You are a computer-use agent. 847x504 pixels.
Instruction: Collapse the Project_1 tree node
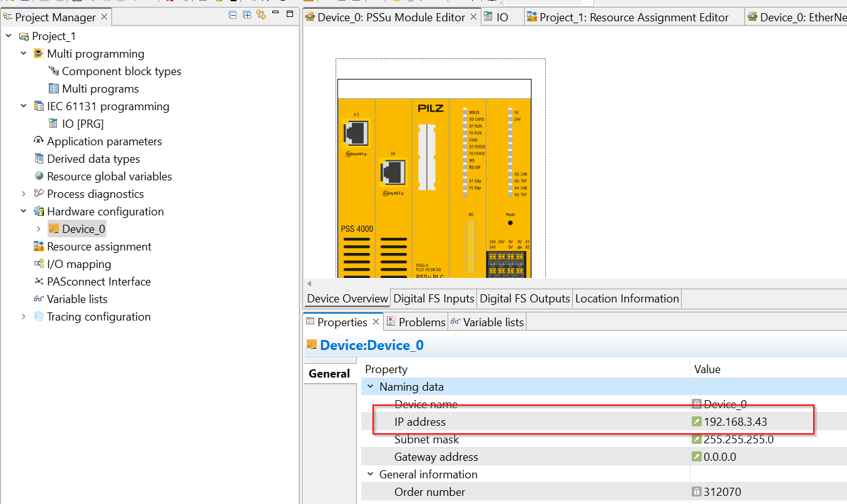coord(9,36)
